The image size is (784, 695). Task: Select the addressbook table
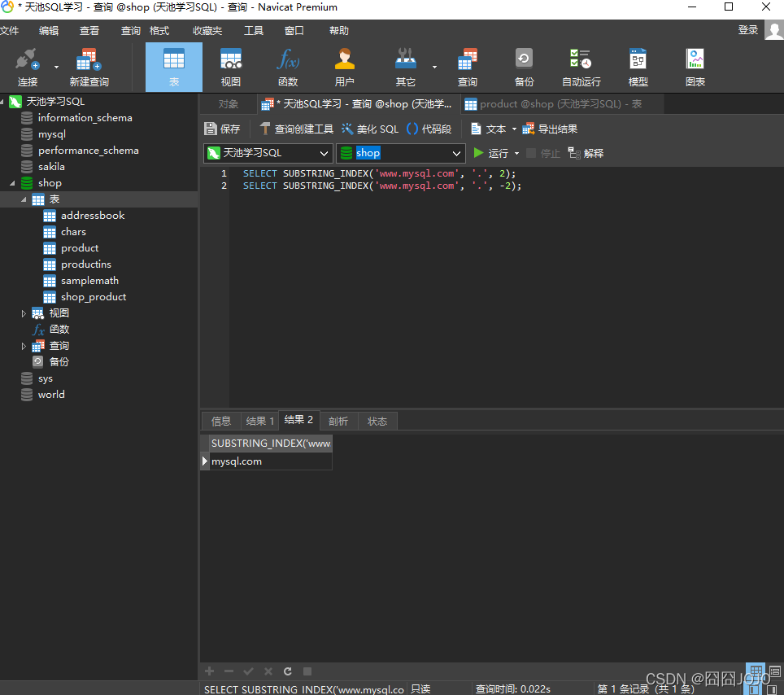point(93,216)
